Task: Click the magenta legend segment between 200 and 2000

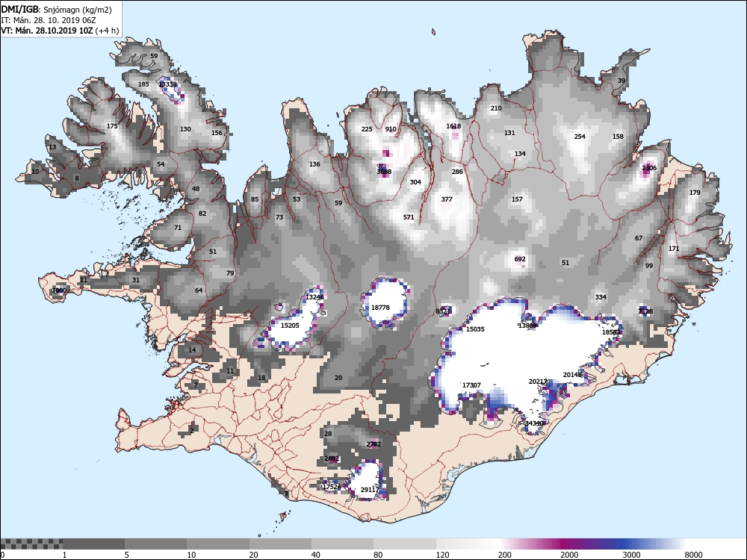Action: point(529,544)
